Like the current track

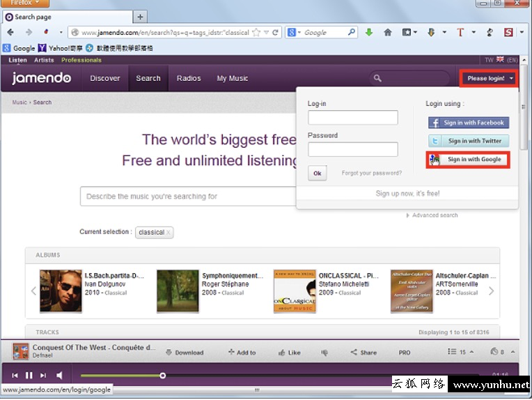[290, 353]
